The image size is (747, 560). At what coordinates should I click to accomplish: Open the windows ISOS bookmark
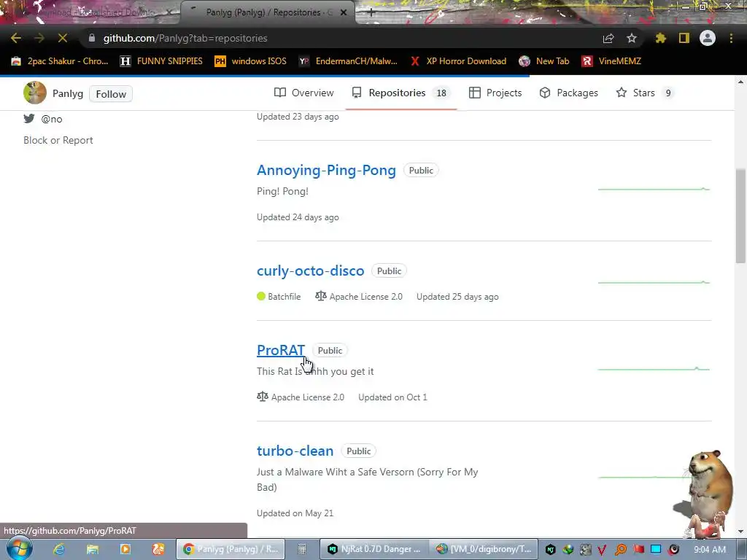tap(251, 61)
